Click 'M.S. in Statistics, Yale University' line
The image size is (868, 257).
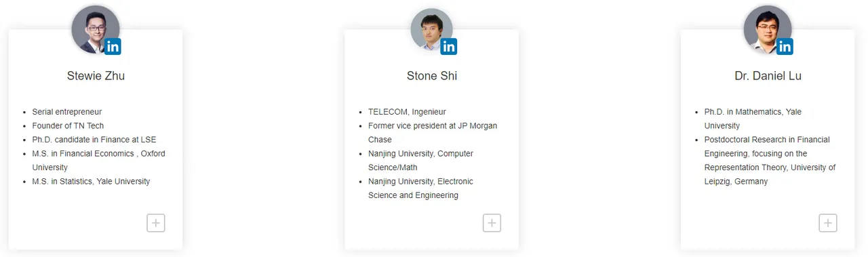(x=91, y=181)
